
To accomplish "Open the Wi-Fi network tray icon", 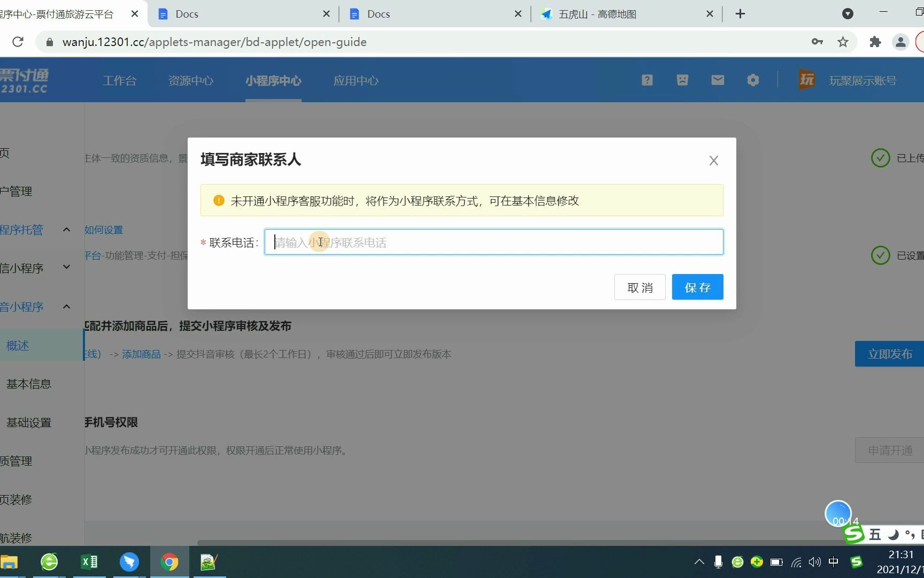I will 796,562.
